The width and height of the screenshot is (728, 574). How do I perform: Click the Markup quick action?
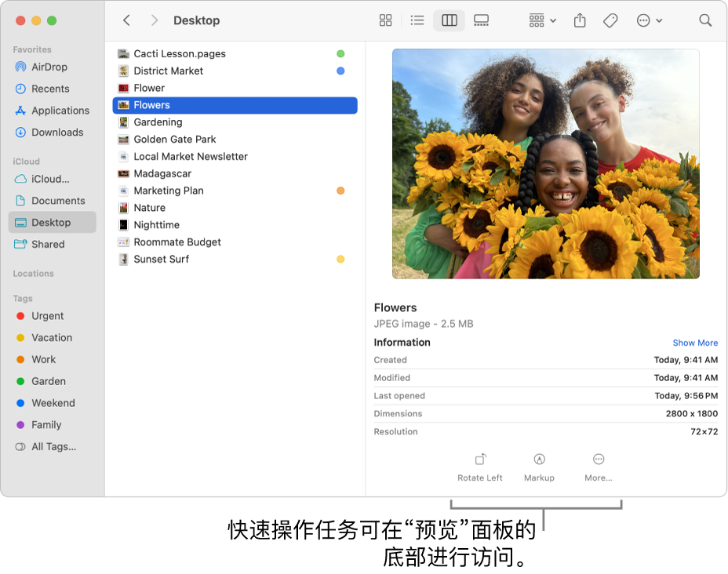[539, 467]
